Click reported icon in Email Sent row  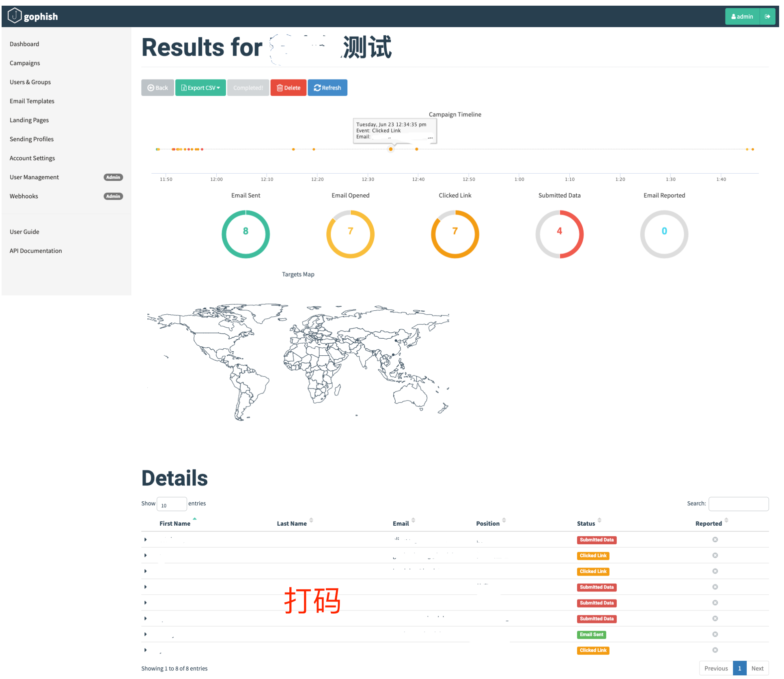pyautogui.click(x=715, y=634)
